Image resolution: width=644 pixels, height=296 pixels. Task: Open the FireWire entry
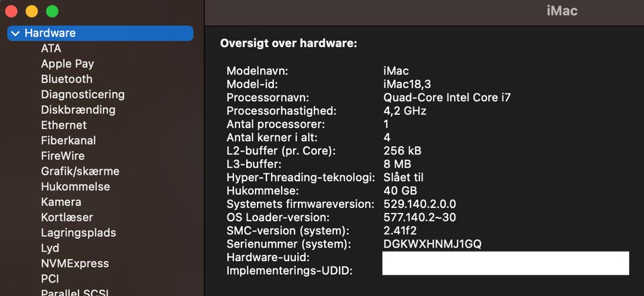tap(62, 156)
